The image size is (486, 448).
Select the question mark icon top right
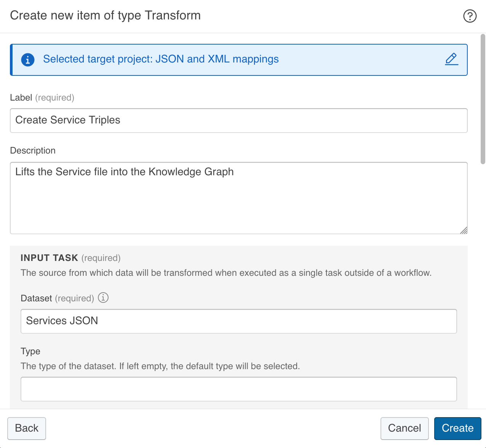click(x=470, y=16)
